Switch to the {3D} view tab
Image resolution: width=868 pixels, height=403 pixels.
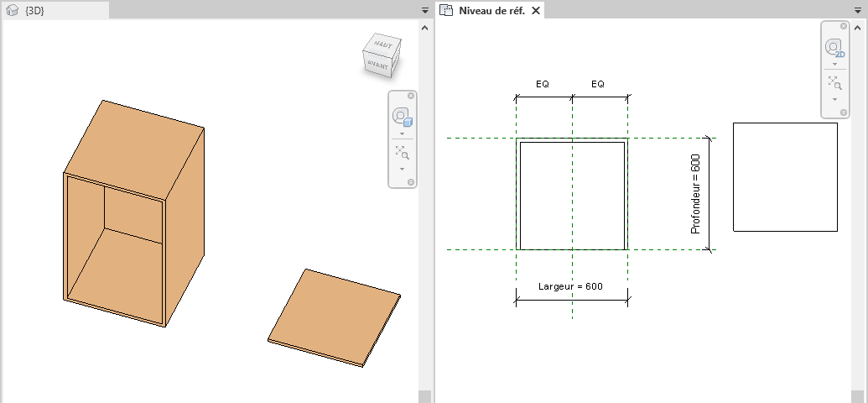[35, 10]
